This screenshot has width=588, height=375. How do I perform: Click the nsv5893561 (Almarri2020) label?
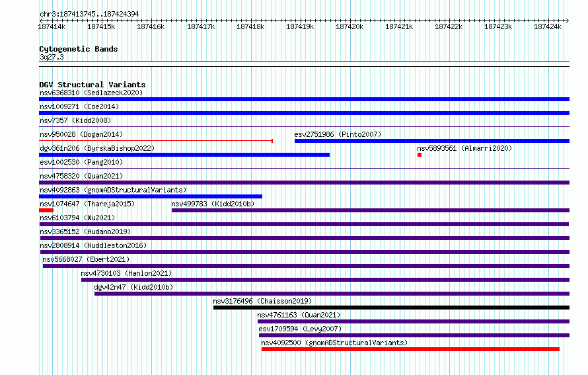coord(464,148)
